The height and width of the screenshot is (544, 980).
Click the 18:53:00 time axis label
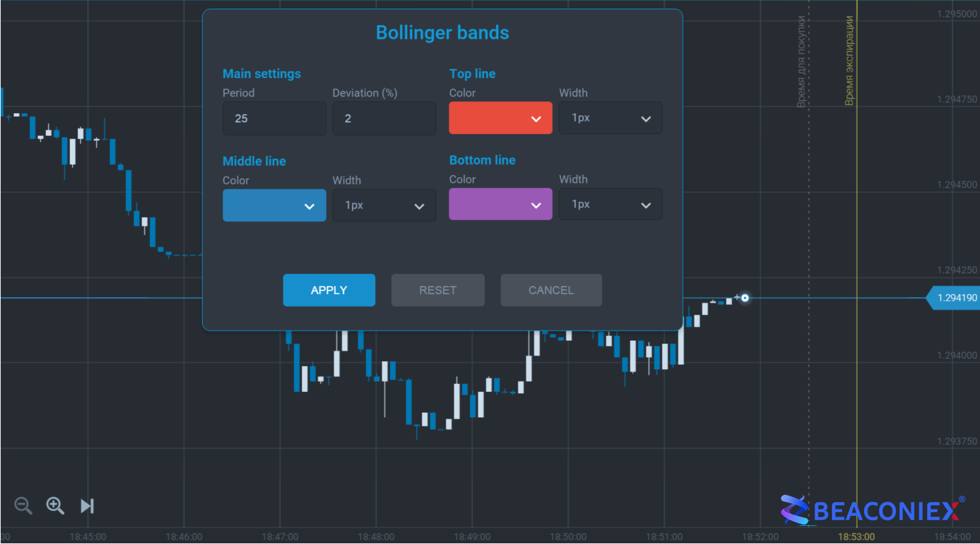tap(857, 537)
